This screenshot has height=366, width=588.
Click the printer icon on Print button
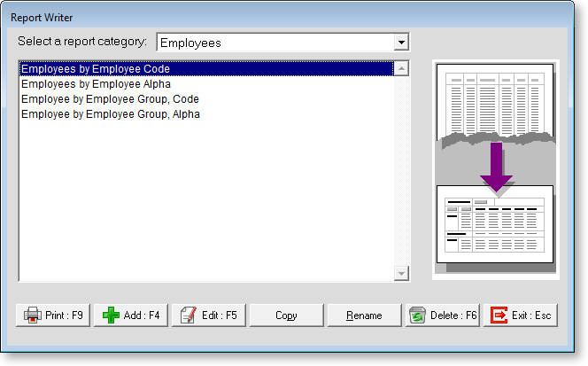(32, 315)
